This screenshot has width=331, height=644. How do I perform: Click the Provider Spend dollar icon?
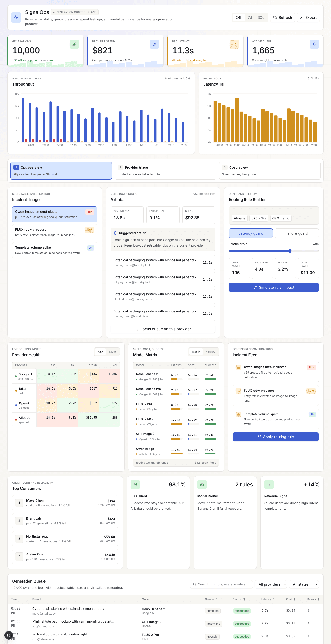[154, 44]
